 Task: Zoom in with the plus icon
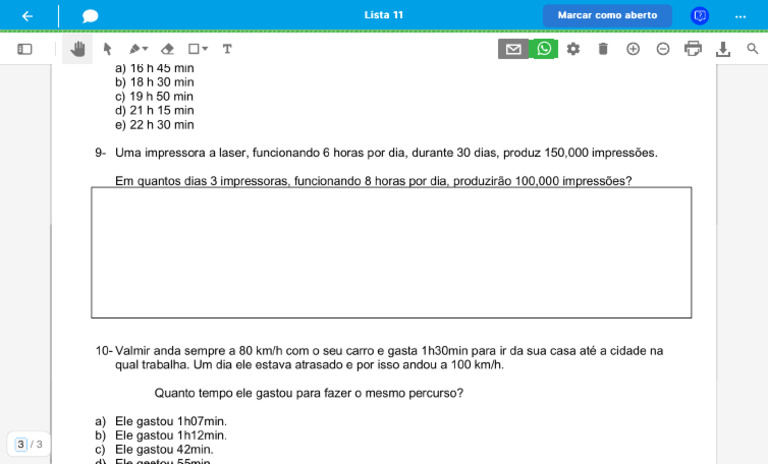[x=633, y=49]
